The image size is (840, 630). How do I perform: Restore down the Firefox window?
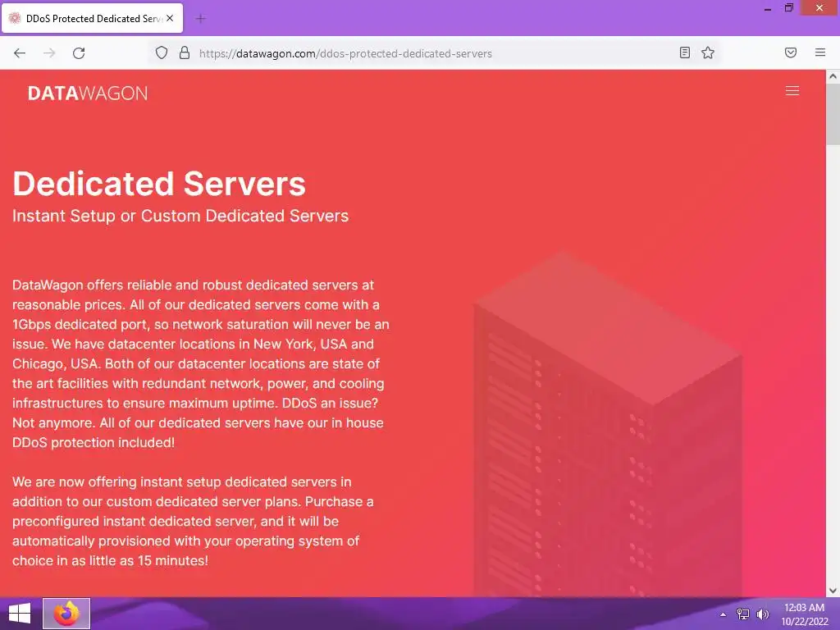click(788, 8)
